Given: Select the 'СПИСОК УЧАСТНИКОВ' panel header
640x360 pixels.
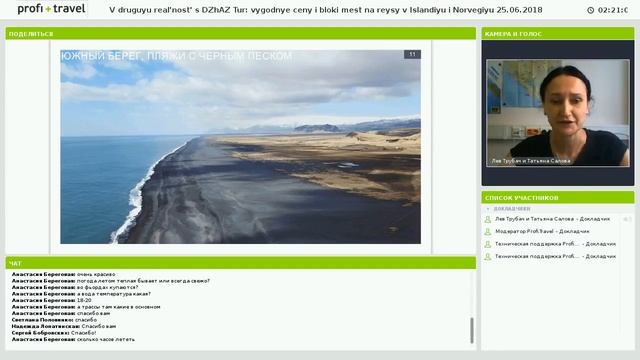Looking at the screenshot, I should tap(558, 198).
